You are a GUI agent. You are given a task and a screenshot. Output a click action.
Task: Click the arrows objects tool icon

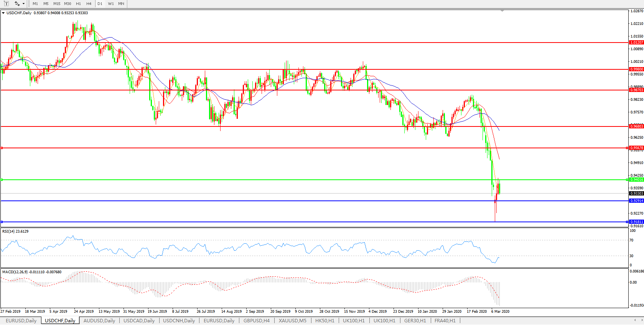[17, 3]
